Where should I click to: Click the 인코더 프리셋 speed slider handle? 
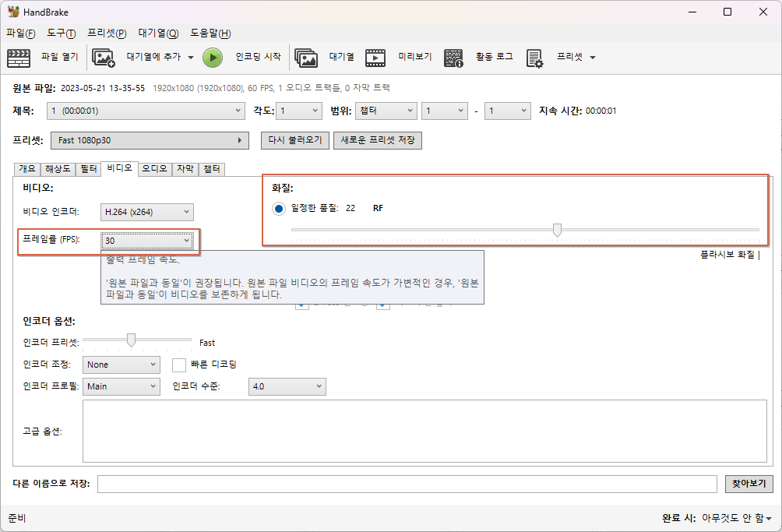tap(131, 340)
